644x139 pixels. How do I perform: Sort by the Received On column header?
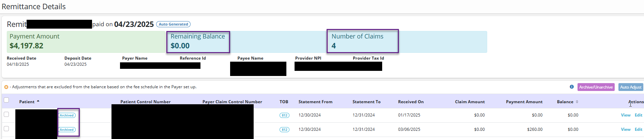(411, 102)
